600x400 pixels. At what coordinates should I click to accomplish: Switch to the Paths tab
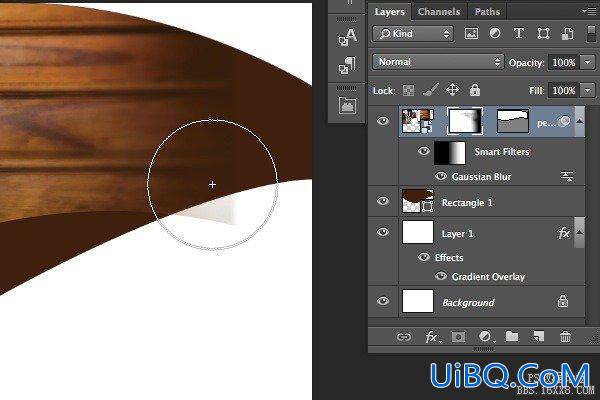coord(487,12)
